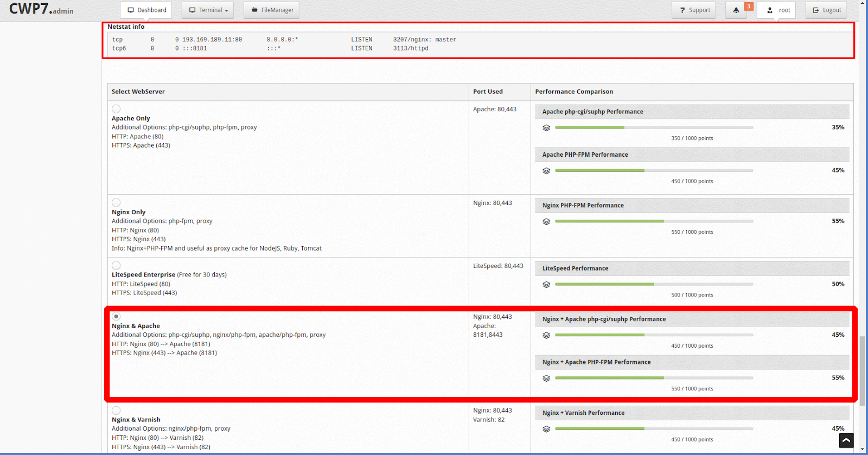Click the '193.169.189.11:80' address text
The width and height of the screenshot is (868, 455).
click(212, 40)
